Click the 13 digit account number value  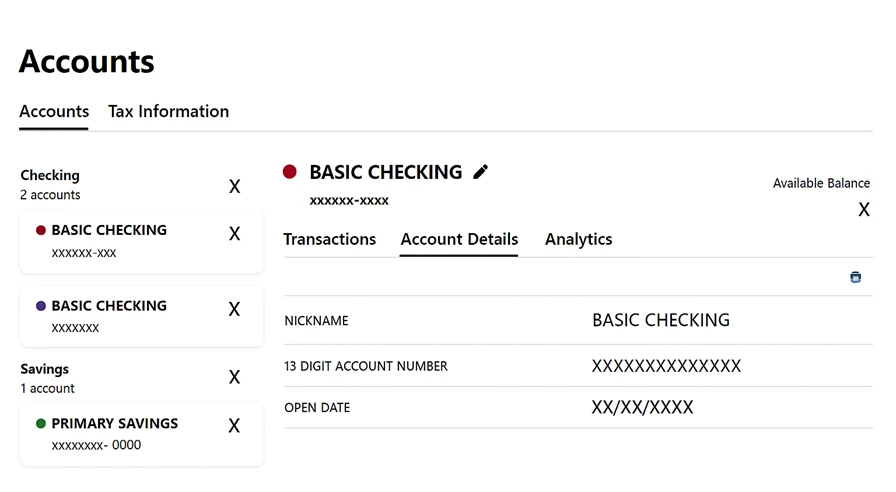click(666, 366)
